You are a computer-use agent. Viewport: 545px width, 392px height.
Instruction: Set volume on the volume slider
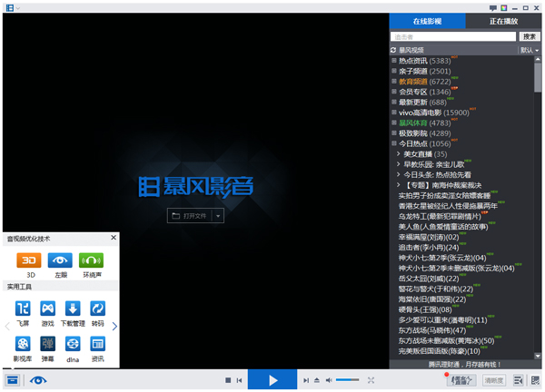click(x=347, y=380)
